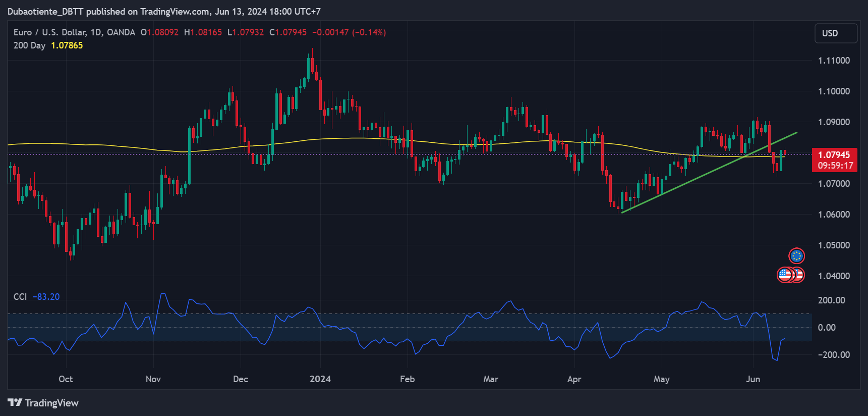Click the 2024 label on time axis
Image resolution: width=868 pixels, height=416 pixels.
point(320,379)
